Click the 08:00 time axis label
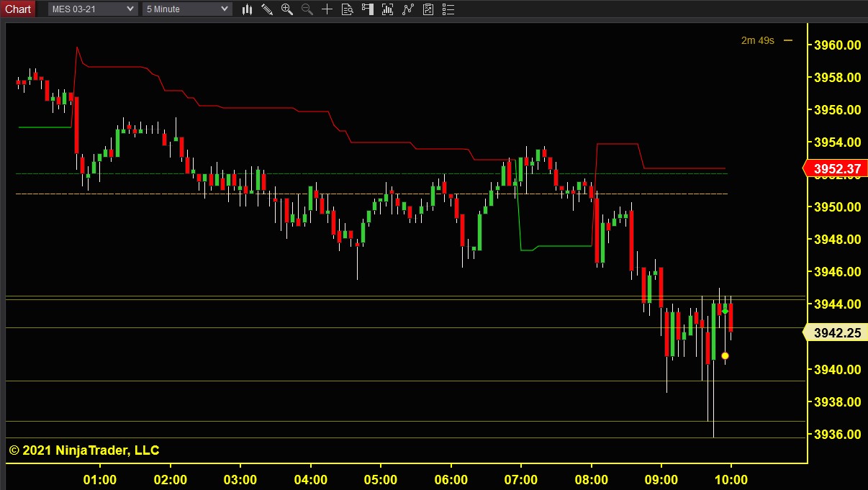 (x=591, y=480)
